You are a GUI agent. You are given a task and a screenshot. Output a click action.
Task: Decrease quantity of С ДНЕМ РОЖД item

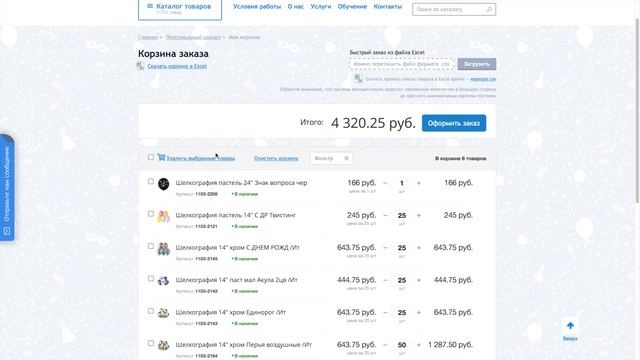[385, 247]
